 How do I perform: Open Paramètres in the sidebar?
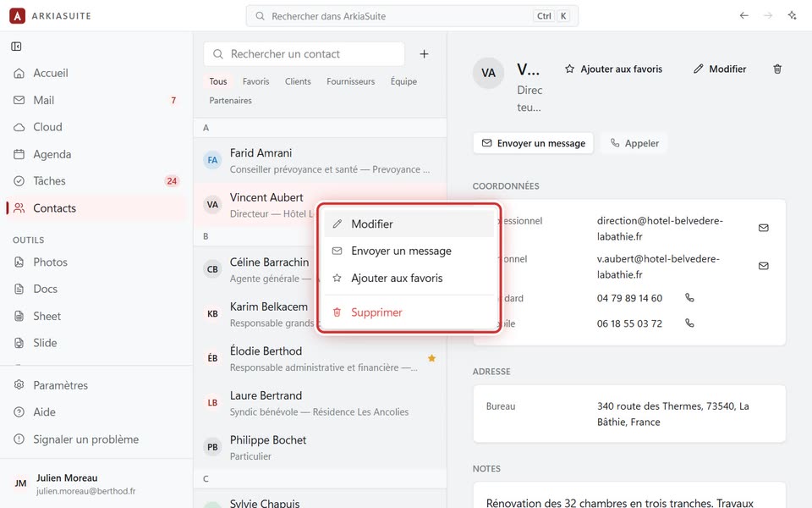coord(96,385)
